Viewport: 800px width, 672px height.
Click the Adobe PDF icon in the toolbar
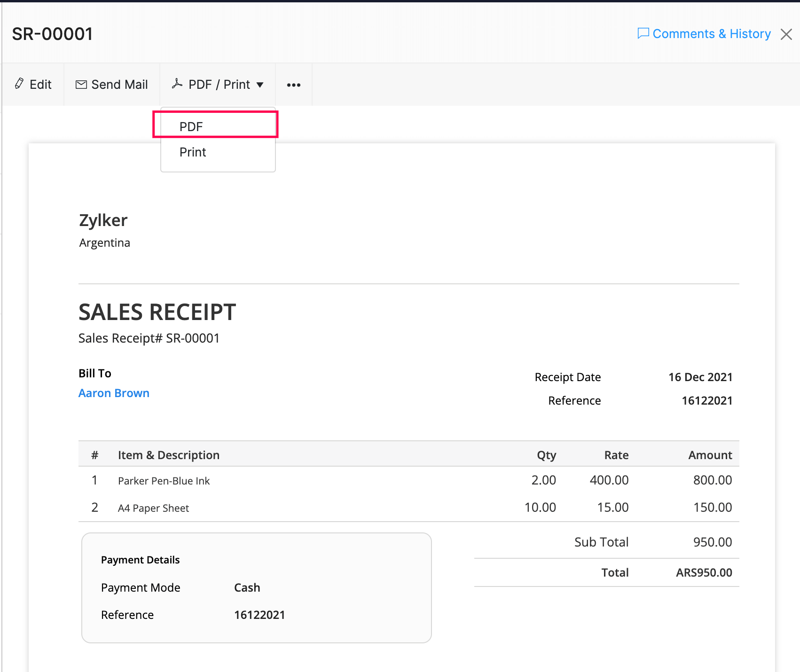[177, 83]
